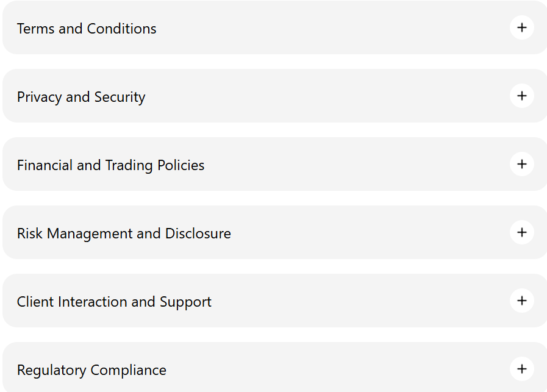
Task: Hit the plus icon for Client Interaction and Support
Action: coord(521,301)
